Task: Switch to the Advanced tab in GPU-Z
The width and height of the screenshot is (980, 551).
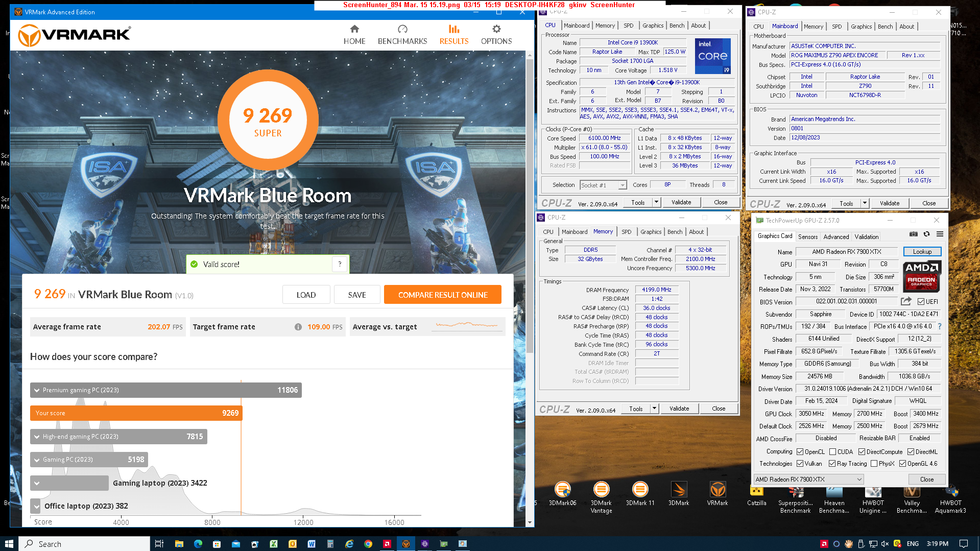Action: (x=836, y=236)
